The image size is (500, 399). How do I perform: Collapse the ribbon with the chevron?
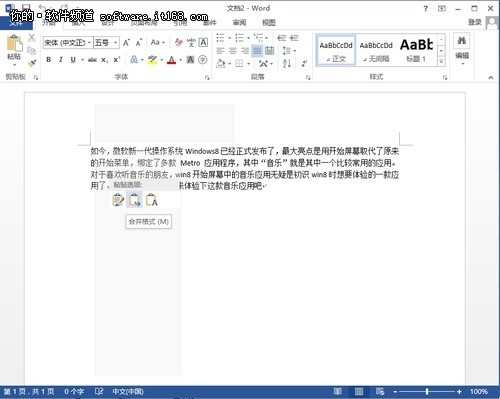[x=490, y=77]
